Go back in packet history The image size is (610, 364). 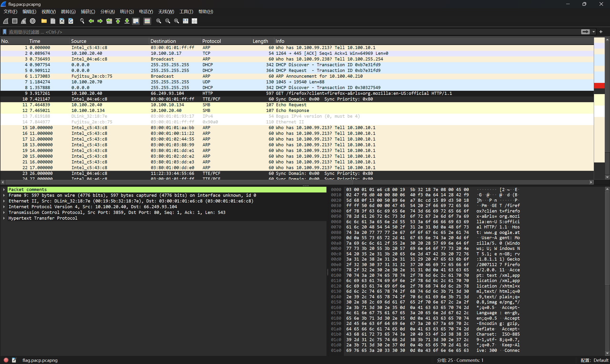[91, 21]
